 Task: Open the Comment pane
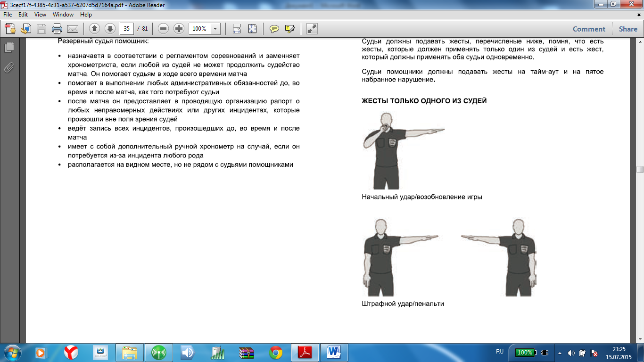(x=589, y=29)
